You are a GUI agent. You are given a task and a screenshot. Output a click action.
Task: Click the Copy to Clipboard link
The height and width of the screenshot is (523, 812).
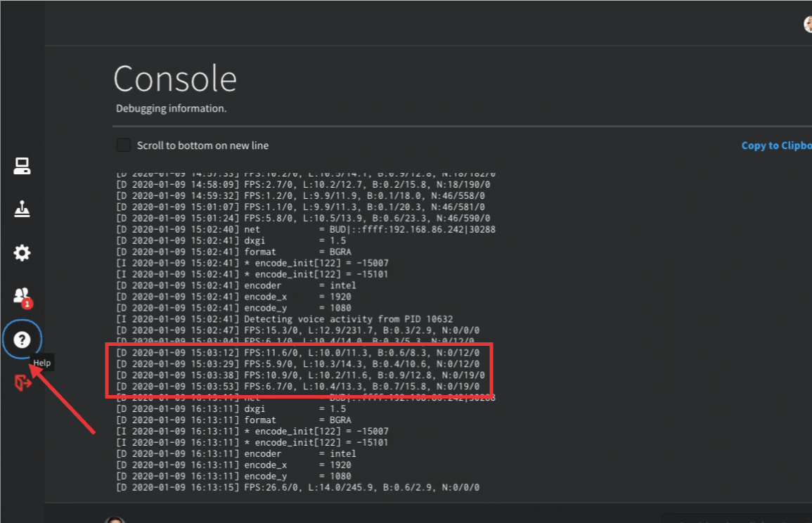pyautogui.click(x=776, y=146)
